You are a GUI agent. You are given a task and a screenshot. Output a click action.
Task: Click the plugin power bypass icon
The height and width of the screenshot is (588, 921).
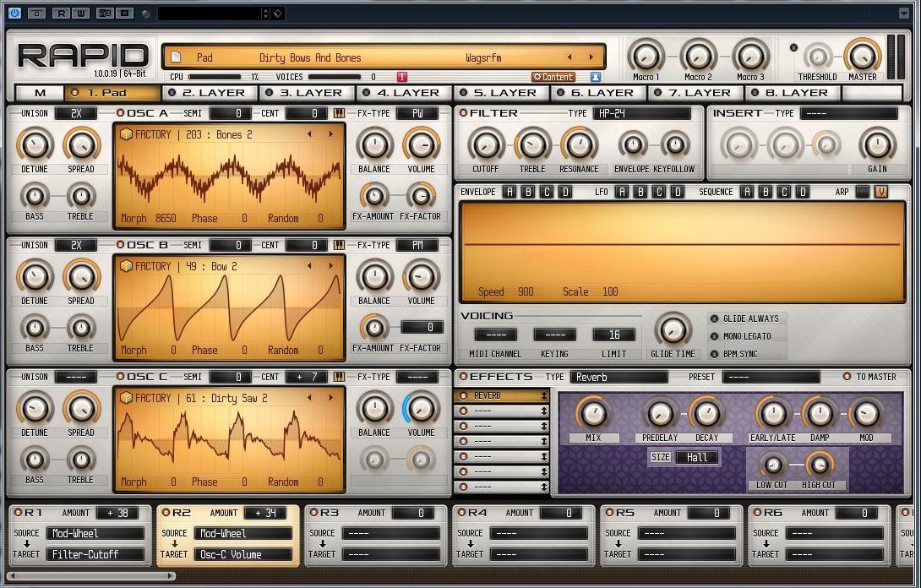(x=14, y=13)
